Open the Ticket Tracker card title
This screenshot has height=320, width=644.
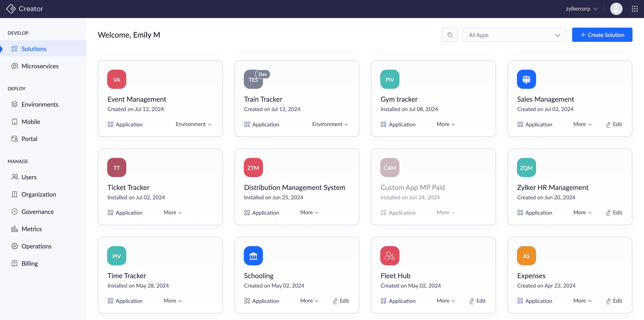(128, 187)
